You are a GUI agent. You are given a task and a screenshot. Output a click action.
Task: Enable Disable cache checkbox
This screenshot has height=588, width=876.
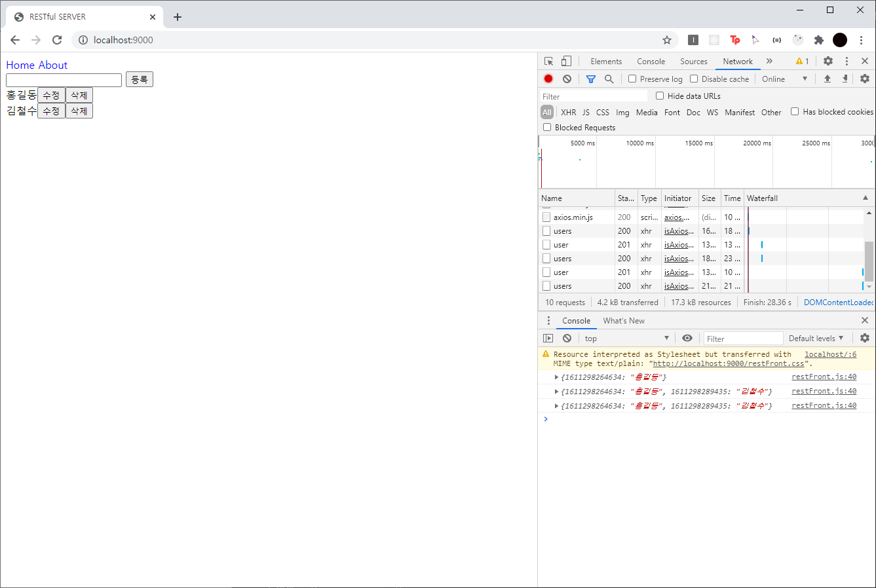tap(694, 79)
